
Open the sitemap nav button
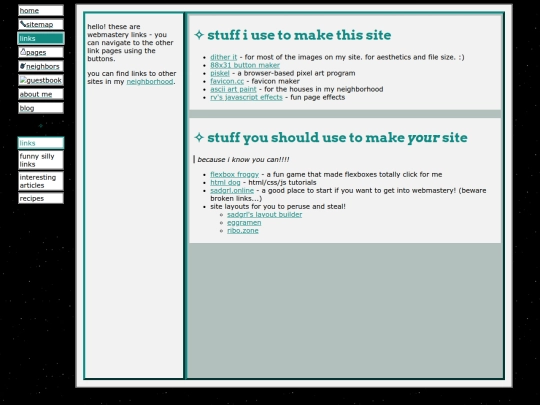pyautogui.click(x=41, y=24)
